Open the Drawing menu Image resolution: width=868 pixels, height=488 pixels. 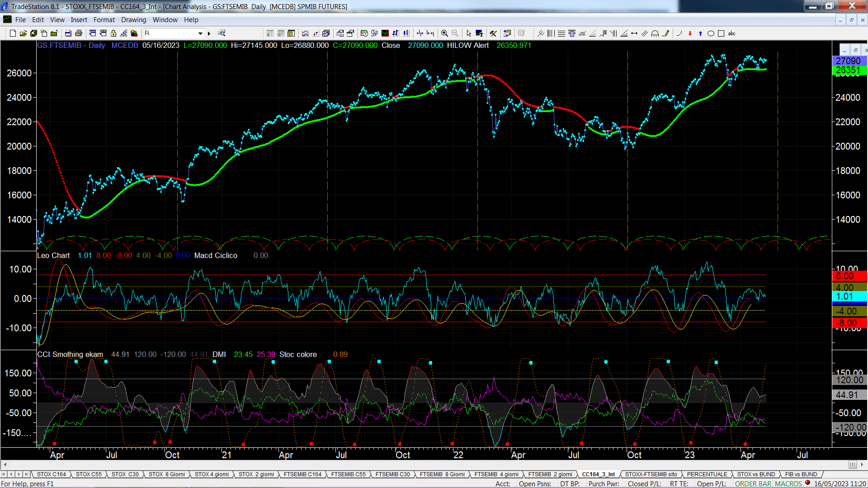(133, 20)
